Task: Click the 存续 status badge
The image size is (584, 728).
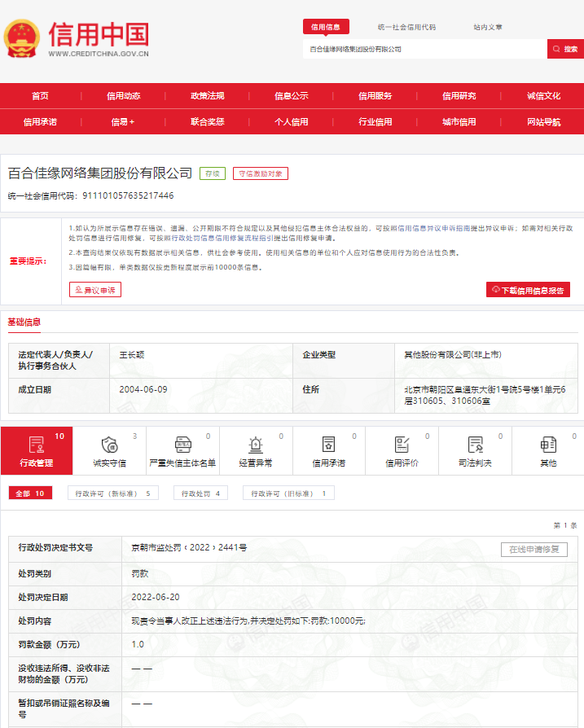Action: 213,173
